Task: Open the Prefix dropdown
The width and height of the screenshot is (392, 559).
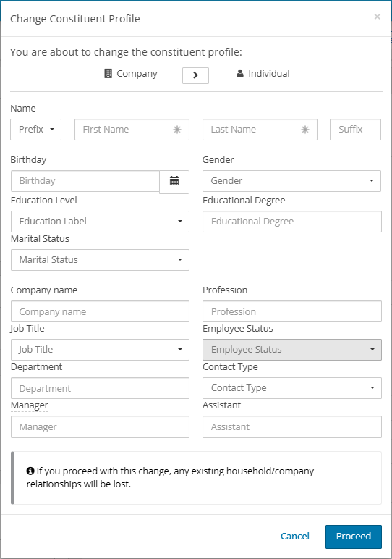Action: (35, 130)
